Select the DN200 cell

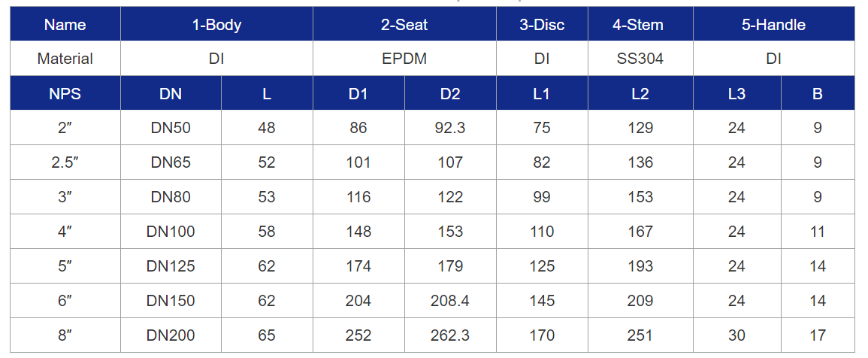pos(171,335)
